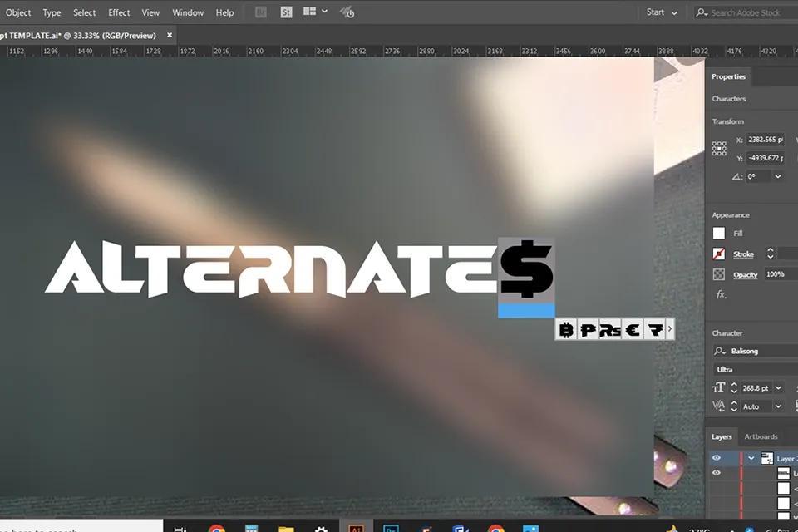The image size is (798, 532).
Task: Click the GPU performance rocket icon
Action: point(347,12)
